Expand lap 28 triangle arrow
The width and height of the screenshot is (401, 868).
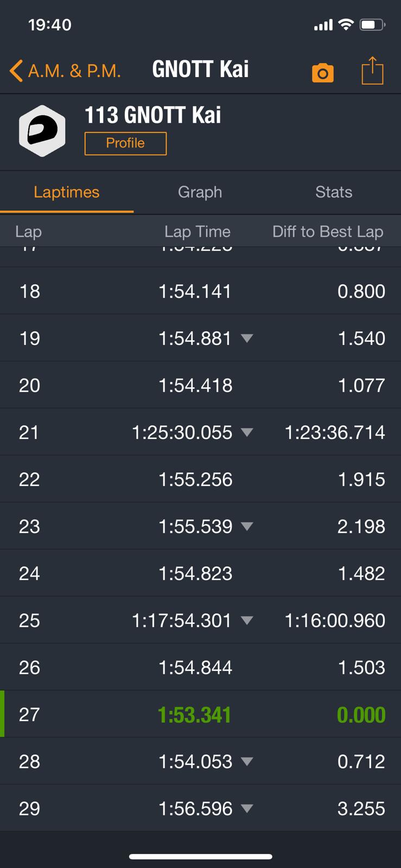[x=247, y=761]
